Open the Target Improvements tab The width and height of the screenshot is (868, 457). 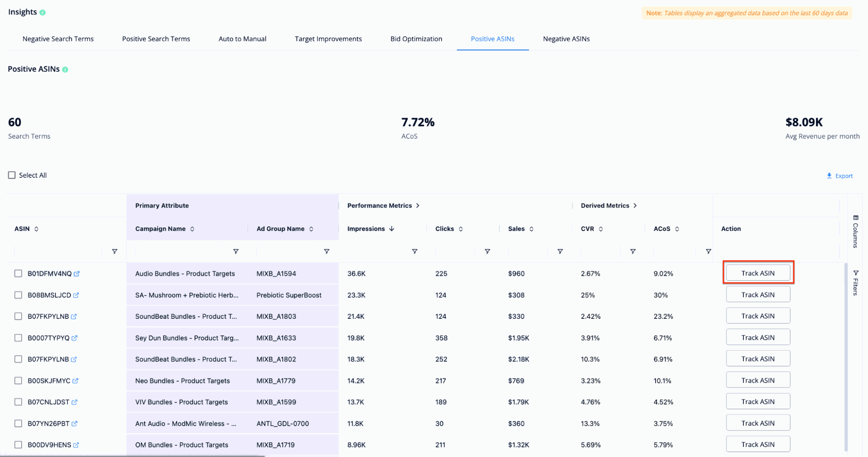pyautogui.click(x=328, y=39)
